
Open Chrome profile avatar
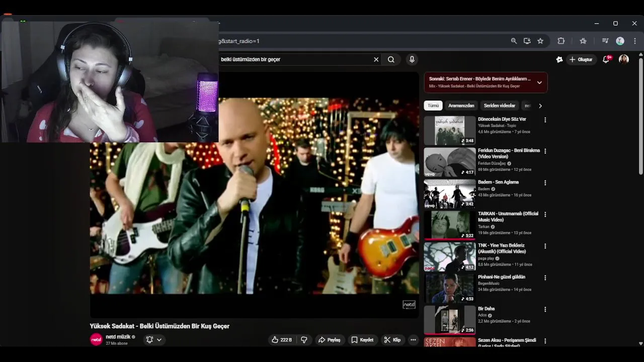(620, 41)
